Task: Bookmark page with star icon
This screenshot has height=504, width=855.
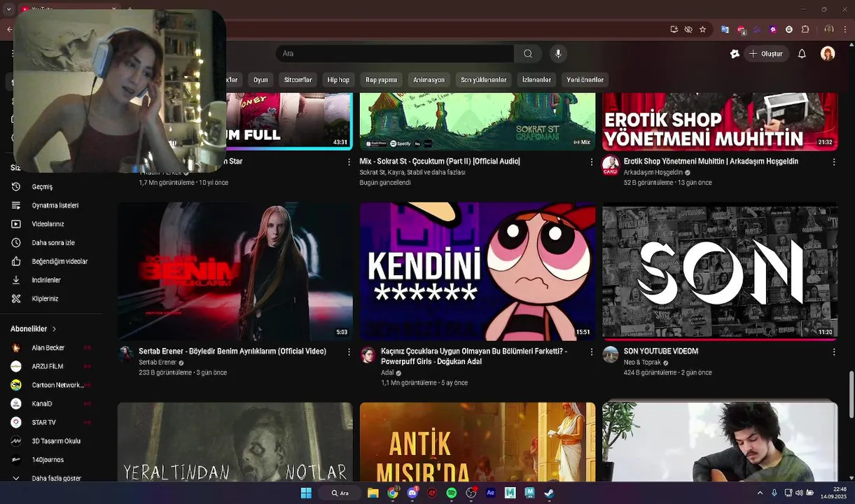Action: coord(702,29)
